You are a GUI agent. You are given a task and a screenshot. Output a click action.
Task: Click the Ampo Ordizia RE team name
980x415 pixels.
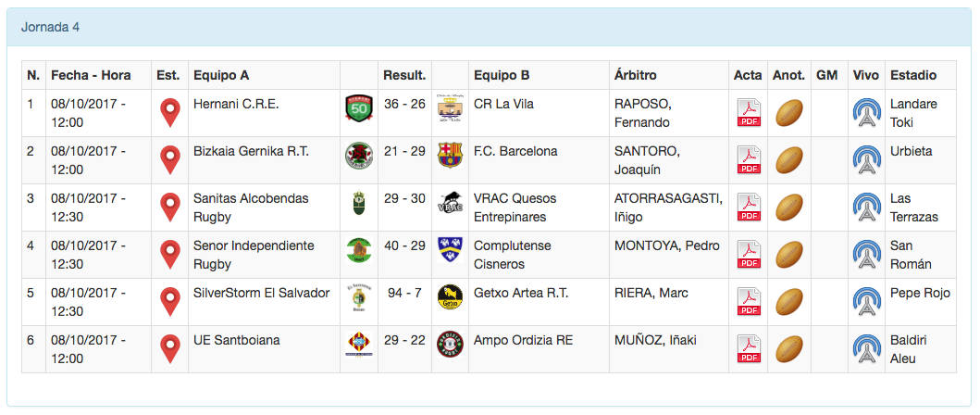[x=523, y=340]
